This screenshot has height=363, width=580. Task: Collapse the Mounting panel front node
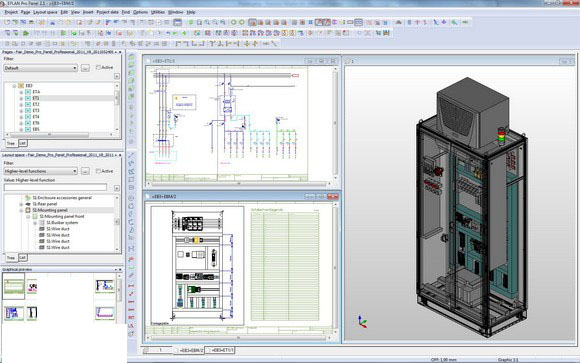point(28,216)
